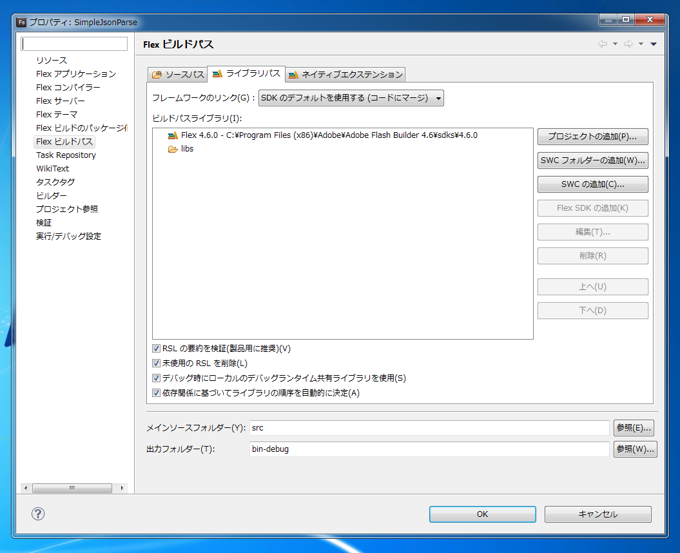This screenshot has height=553, width=680.
Task: Select Flex サーバー in the tree
Action: (x=60, y=101)
